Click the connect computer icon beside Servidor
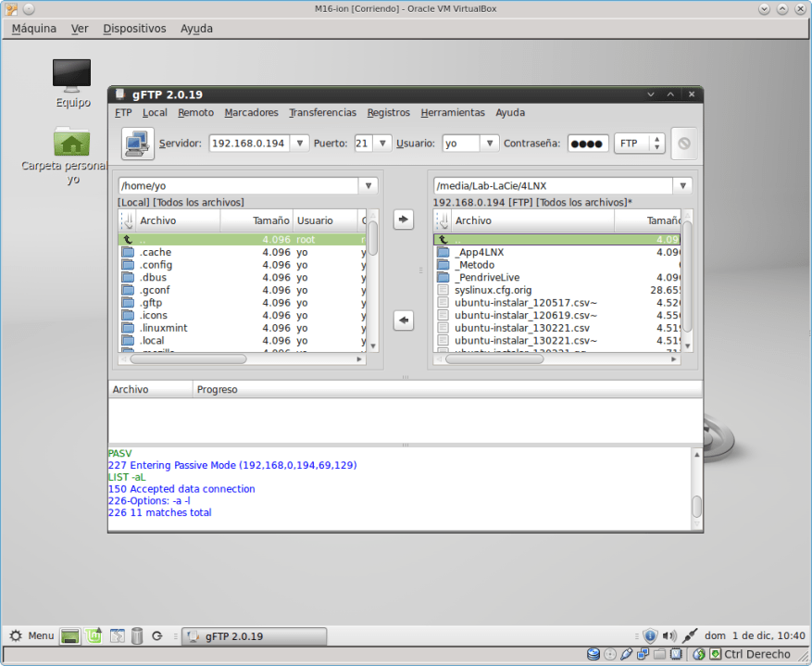This screenshot has width=812, height=666. pyautogui.click(x=137, y=144)
